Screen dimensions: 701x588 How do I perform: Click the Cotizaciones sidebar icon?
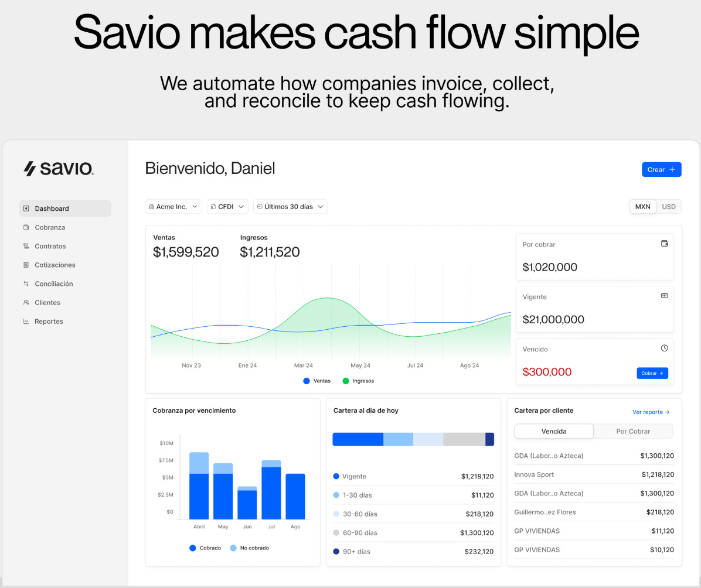[x=26, y=265]
